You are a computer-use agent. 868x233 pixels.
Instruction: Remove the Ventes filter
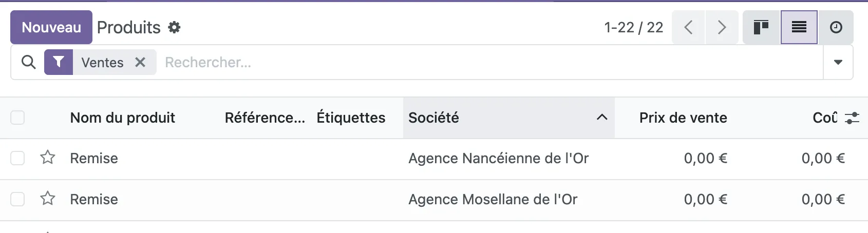[x=140, y=62]
